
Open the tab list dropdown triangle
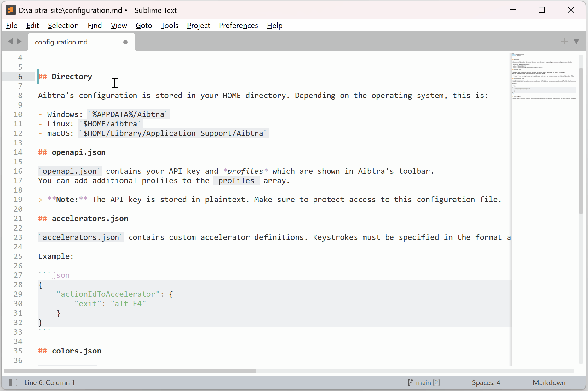576,41
